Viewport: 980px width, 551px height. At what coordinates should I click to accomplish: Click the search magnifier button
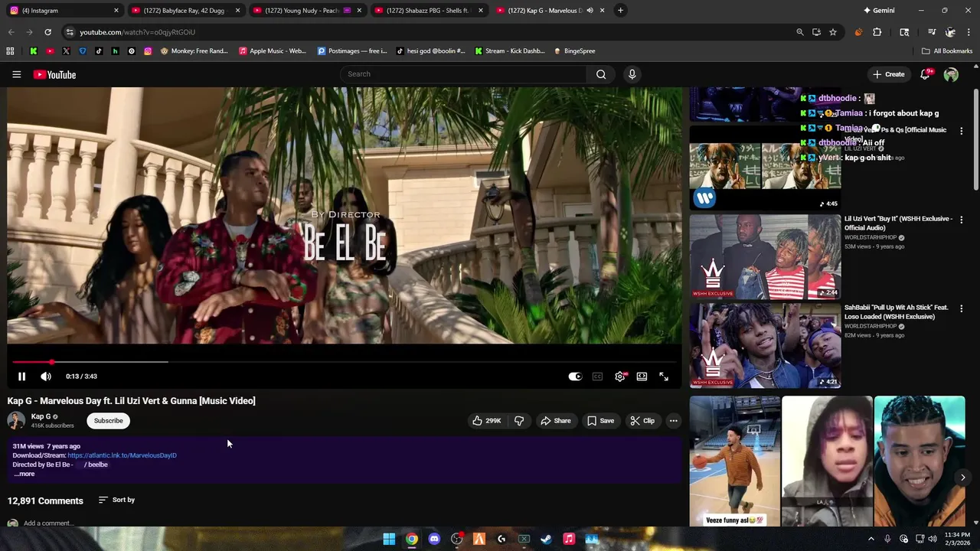(x=601, y=74)
